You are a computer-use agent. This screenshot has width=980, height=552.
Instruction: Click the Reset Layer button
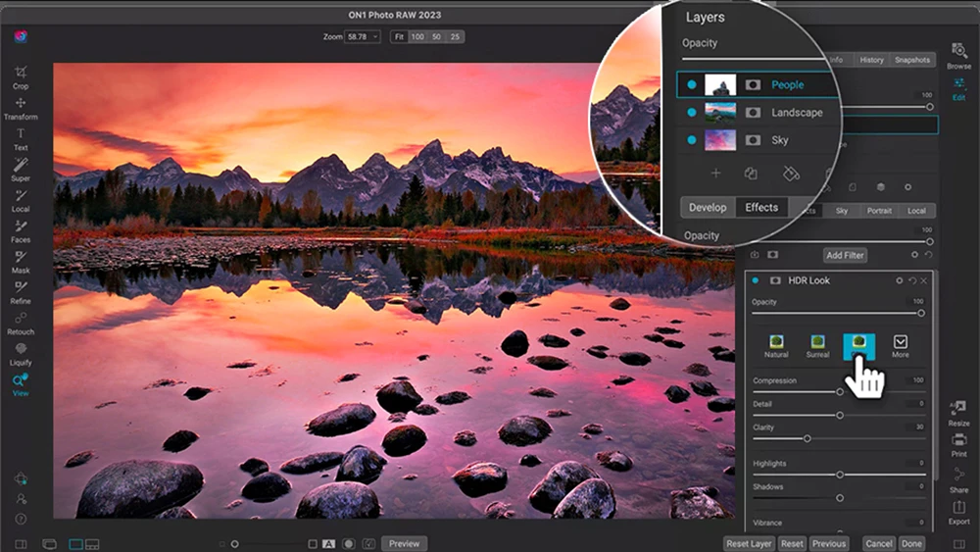[749, 544]
